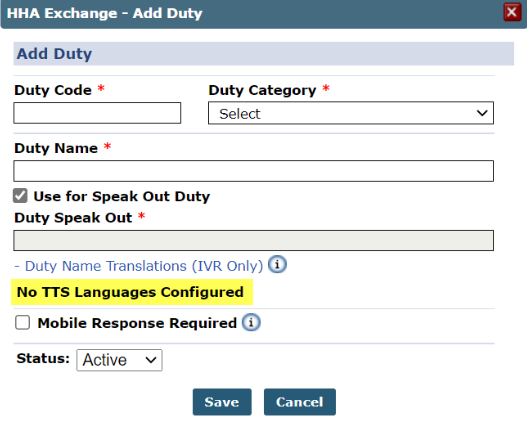Focus the Duty Code text field
Image resolution: width=527 pixels, height=445 pixels.
coord(97,113)
